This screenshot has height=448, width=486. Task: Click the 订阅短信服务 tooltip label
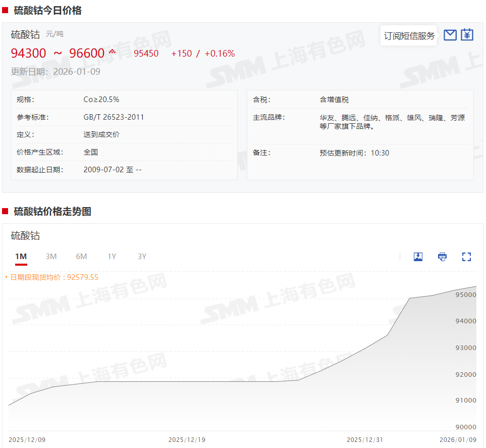click(x=409, y=36)
